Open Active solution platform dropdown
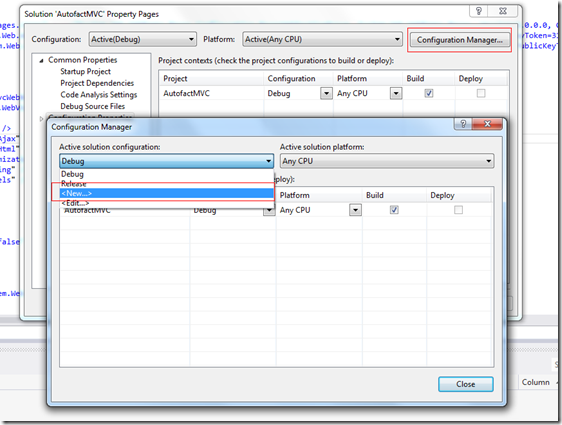562x425 pixels. tap(387, 161)
